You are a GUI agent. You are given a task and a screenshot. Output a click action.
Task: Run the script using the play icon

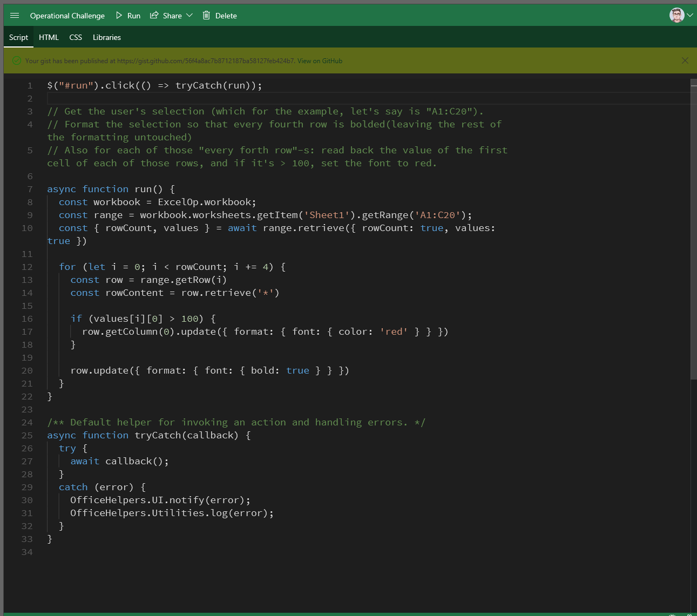pyautogui.click(x=118, y=15)
